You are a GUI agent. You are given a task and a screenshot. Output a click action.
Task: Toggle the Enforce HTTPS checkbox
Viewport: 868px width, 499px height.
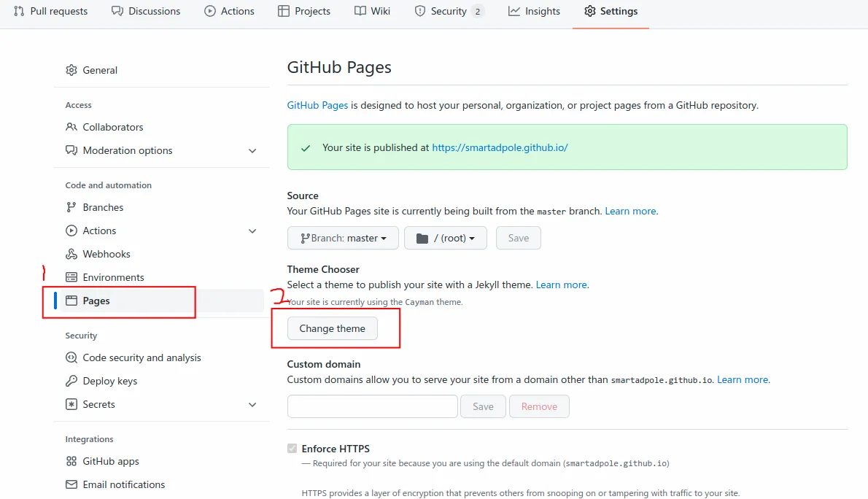click(292, 449)
